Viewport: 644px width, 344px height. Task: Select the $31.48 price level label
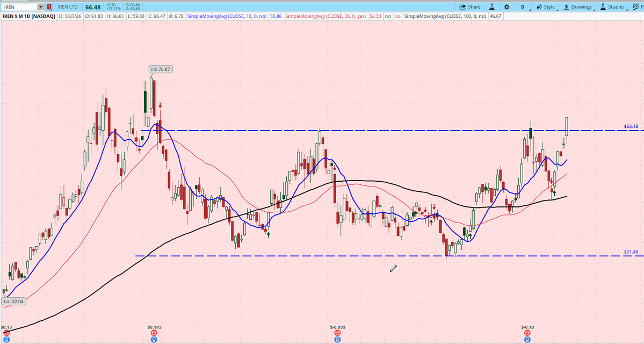pos(631,252)
